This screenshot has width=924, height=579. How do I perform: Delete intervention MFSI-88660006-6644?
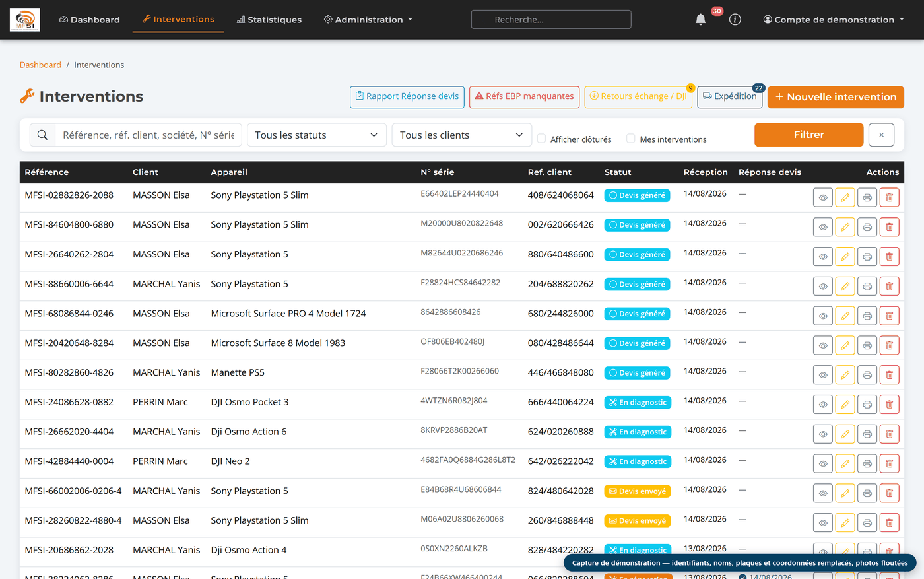[889, 287]
